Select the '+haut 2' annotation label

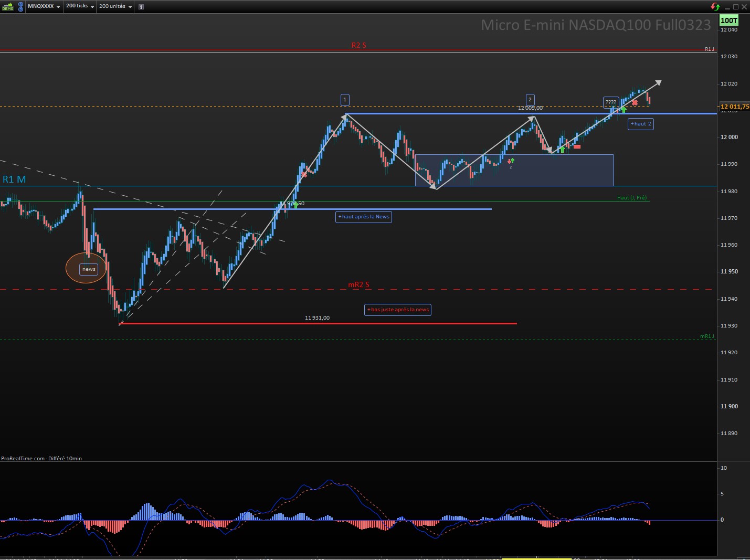(641, 124)
